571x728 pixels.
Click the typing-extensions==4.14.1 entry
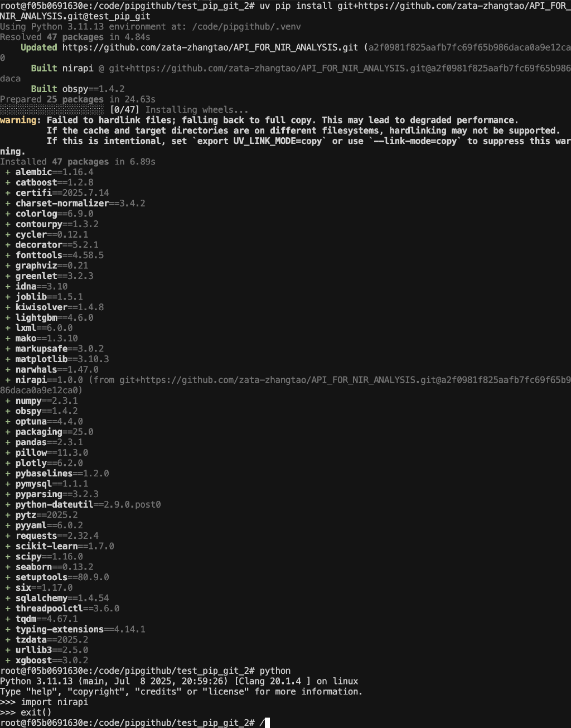80,629
